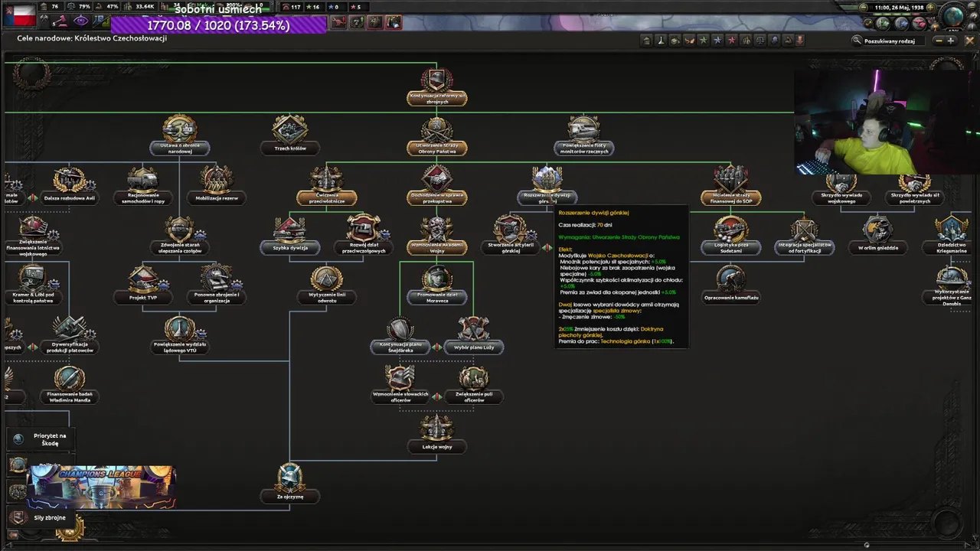Toggle the red star focus filter
The width and height of the screenshot is (980, 551).
tap(731, 41)
